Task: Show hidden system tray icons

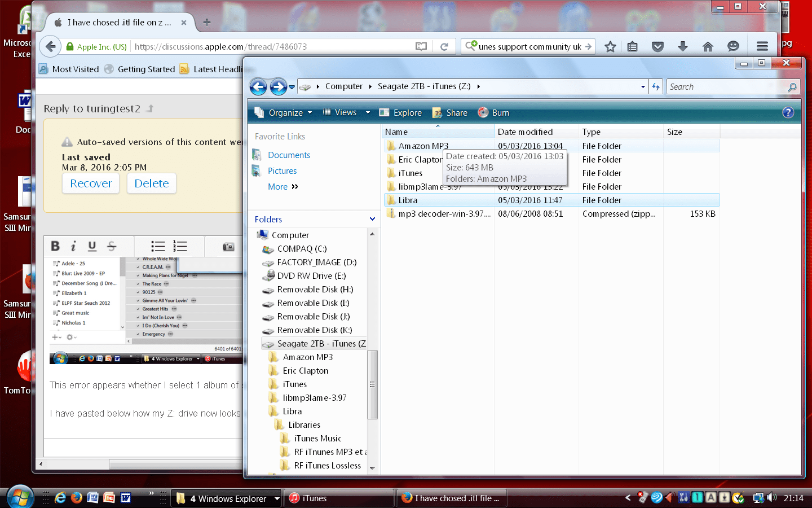Action: pos(628,498)
